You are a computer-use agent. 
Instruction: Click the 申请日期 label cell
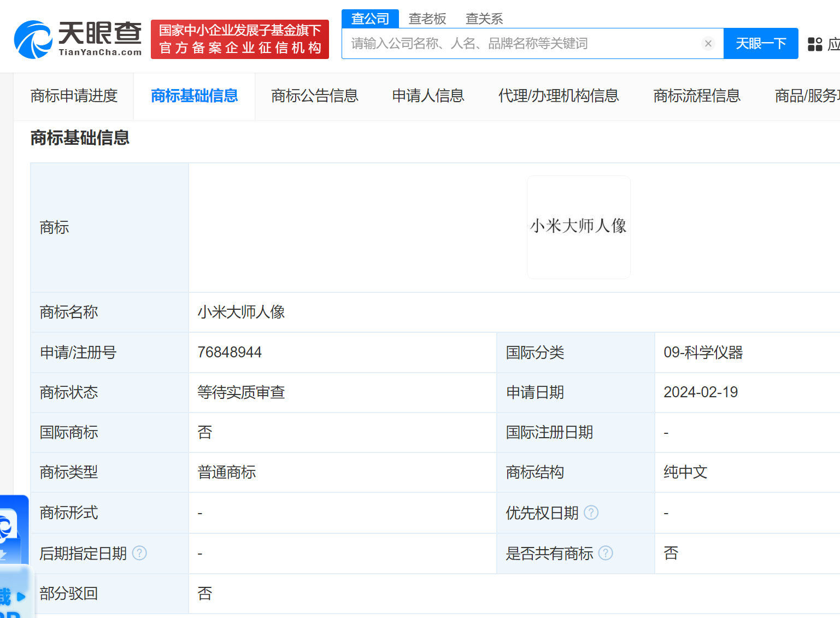[575, 392]
